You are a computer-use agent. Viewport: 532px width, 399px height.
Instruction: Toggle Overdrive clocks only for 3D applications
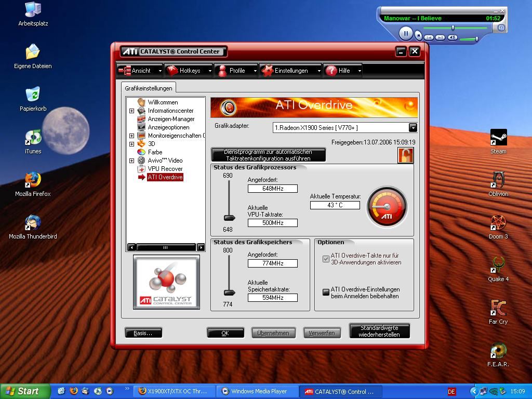[326, 259]
